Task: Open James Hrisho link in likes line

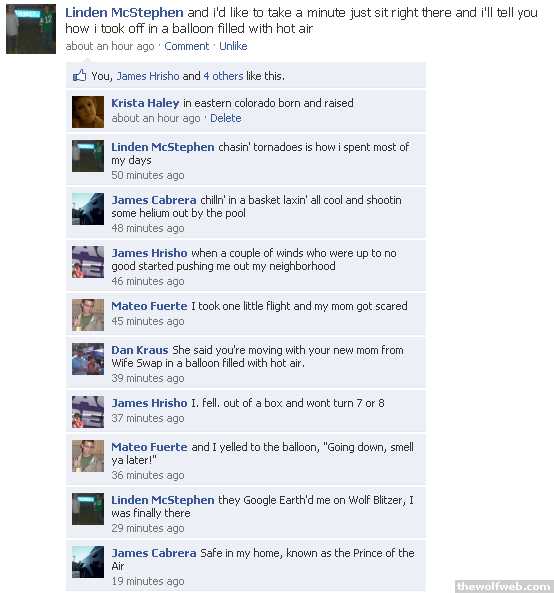Action: click(x=148, y=76)
